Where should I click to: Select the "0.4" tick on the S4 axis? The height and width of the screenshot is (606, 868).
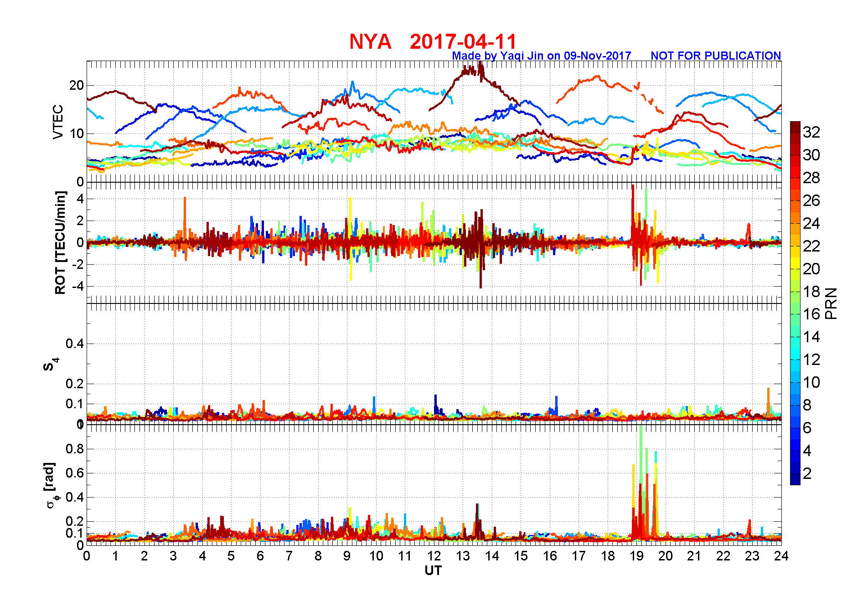pyautogui.click(x=75, y=344)
